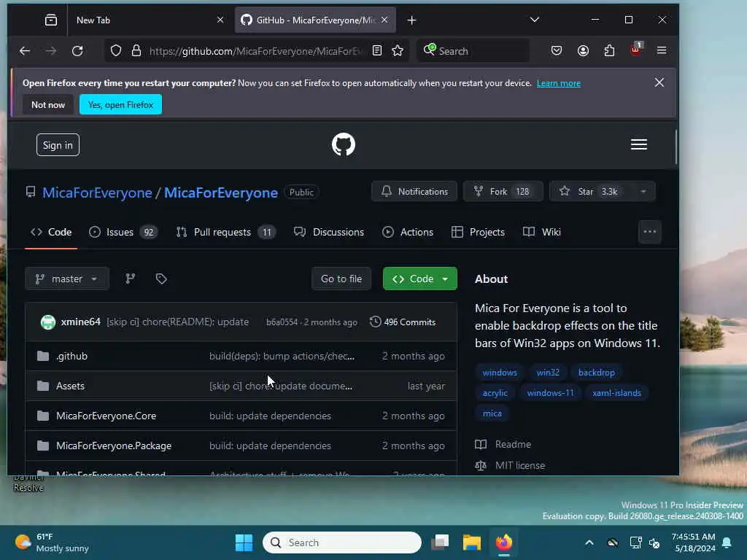Open the weather widget showing 61°F
The height and width of the screenshot is (560, 747).
coord(52,542)
